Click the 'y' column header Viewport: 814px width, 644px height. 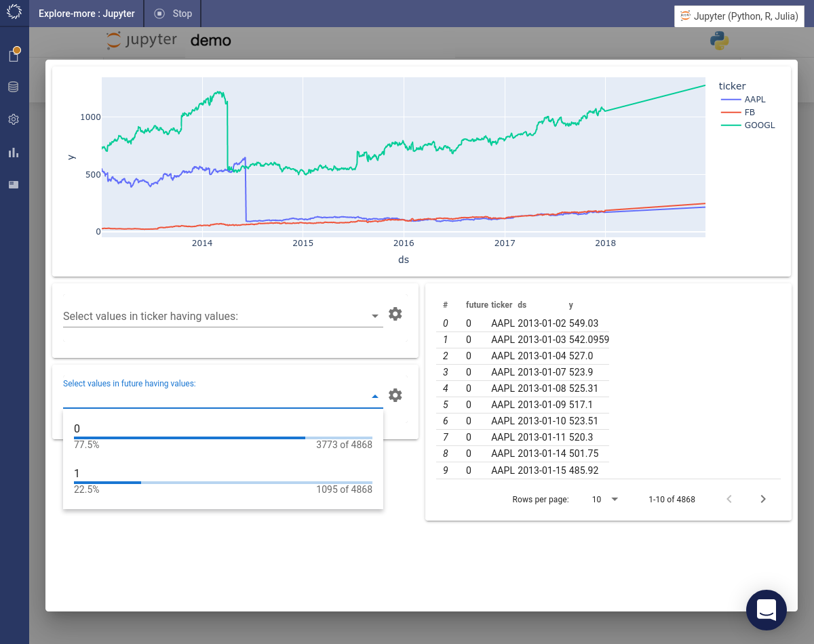point(571,305)
